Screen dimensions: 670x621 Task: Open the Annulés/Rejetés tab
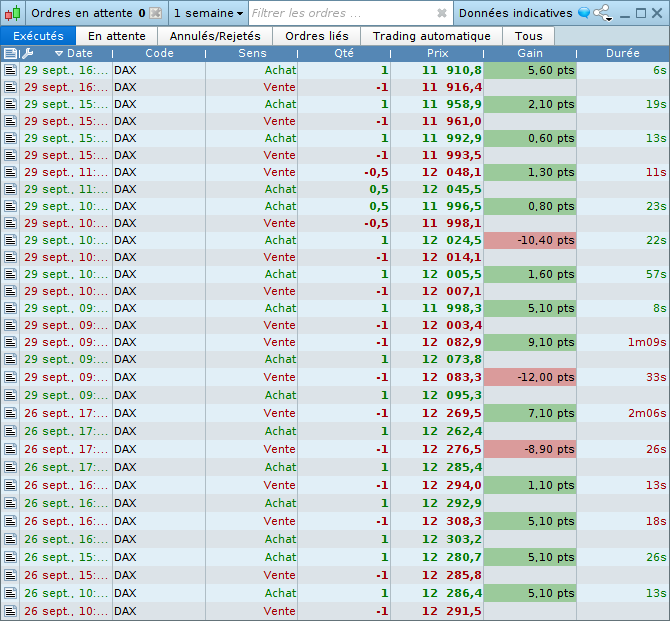[215, 36]
